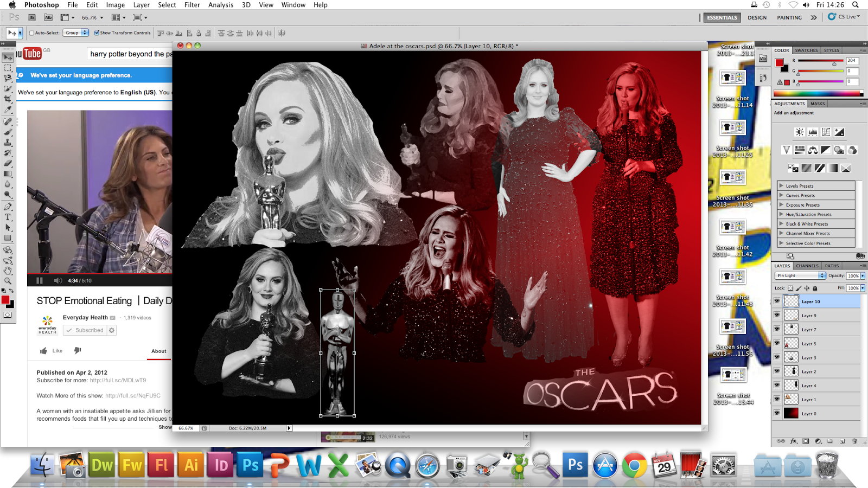Select the Lasso tool

[8, 79]
